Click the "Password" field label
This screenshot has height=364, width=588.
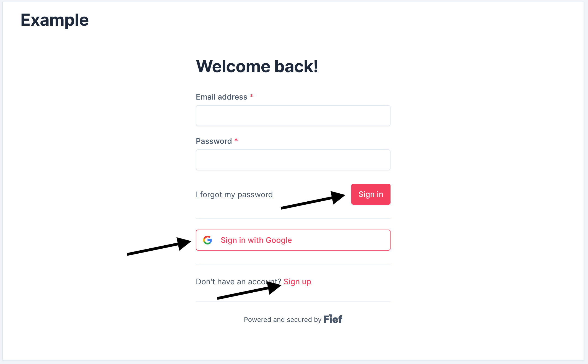coord(214,141)
